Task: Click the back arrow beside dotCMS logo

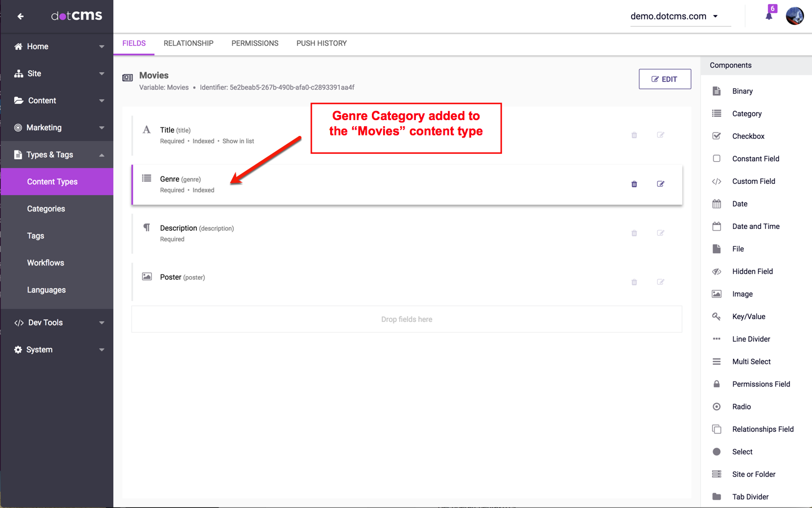Action: pyautogui.click(x=20, y=16)
